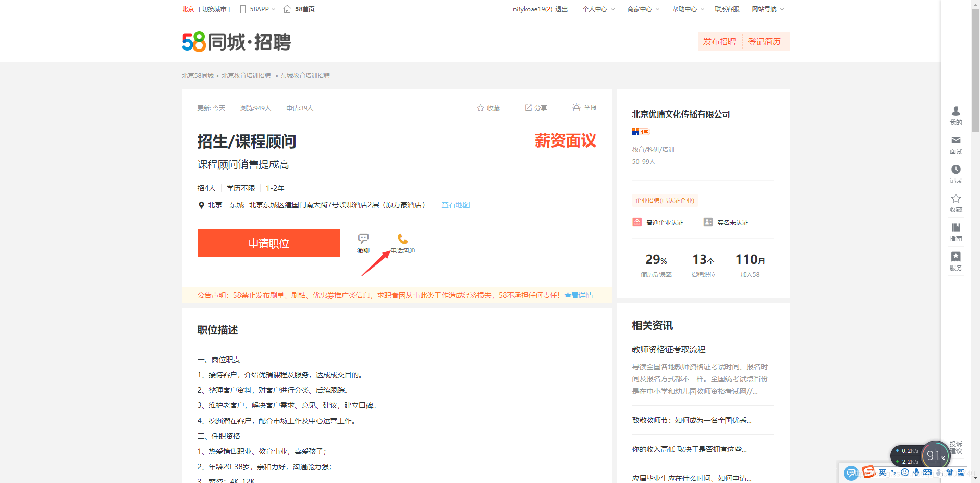Viewport: 980px width, 483px height.
Task: Click the 分享 share icon
Action: 528,108
